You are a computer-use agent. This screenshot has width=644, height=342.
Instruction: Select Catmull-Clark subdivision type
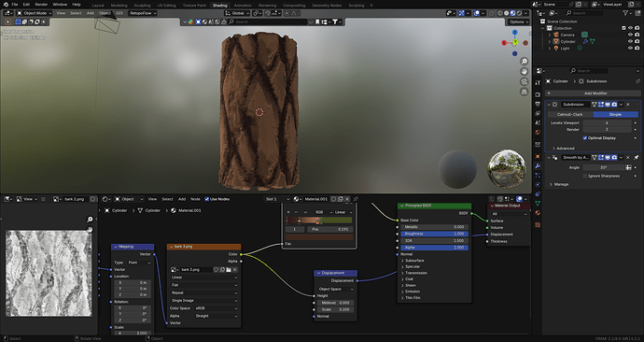(569, 115)
